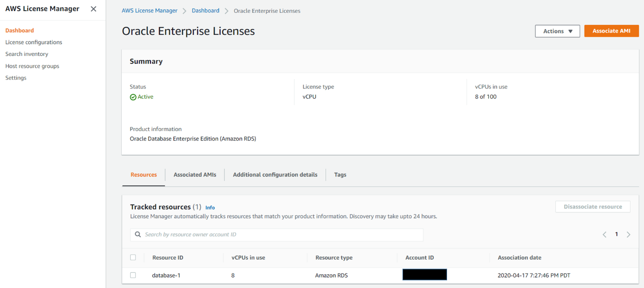Click the vCPUs value 8 in database-1 row
This screenshot has height=288, width=644.
click(x=233, y=276)
